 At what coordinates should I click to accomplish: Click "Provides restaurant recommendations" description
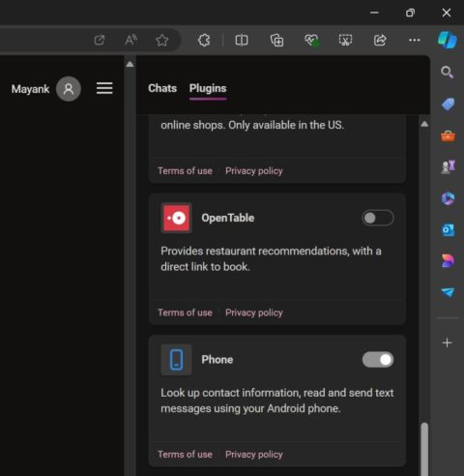point(271,259)
